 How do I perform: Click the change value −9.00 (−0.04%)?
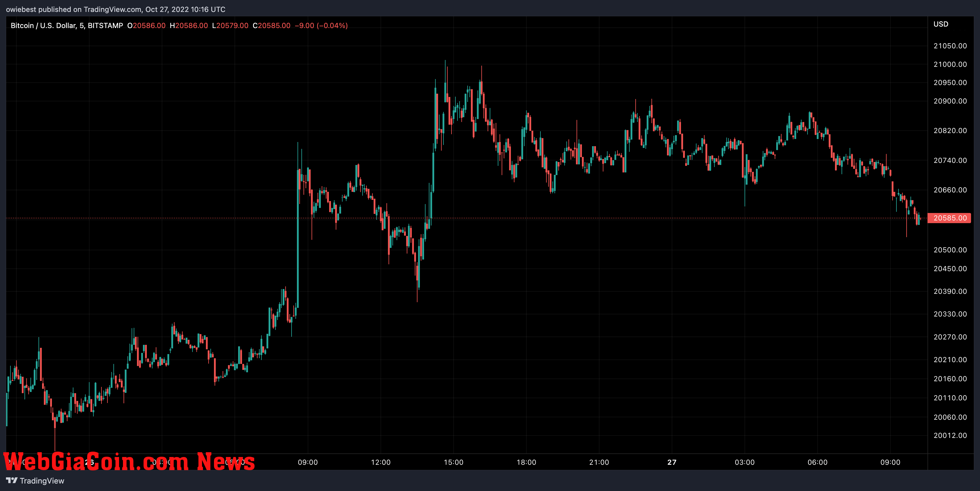[321, 25]
